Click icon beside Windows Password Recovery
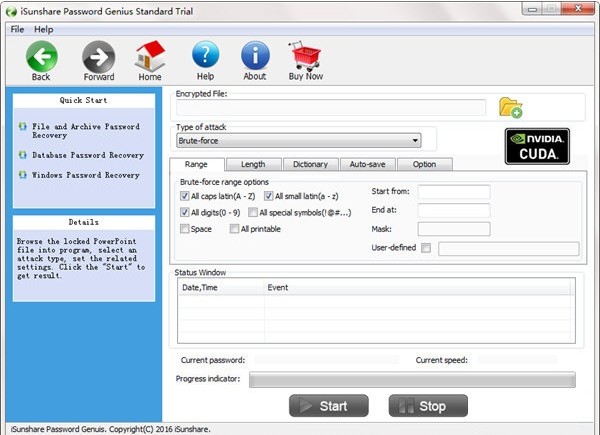 (23, 175)
